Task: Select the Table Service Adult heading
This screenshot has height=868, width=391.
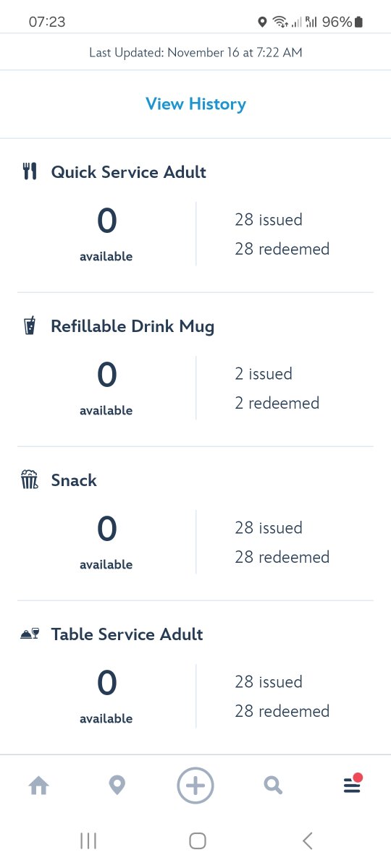Action: (x=127, y=634)
